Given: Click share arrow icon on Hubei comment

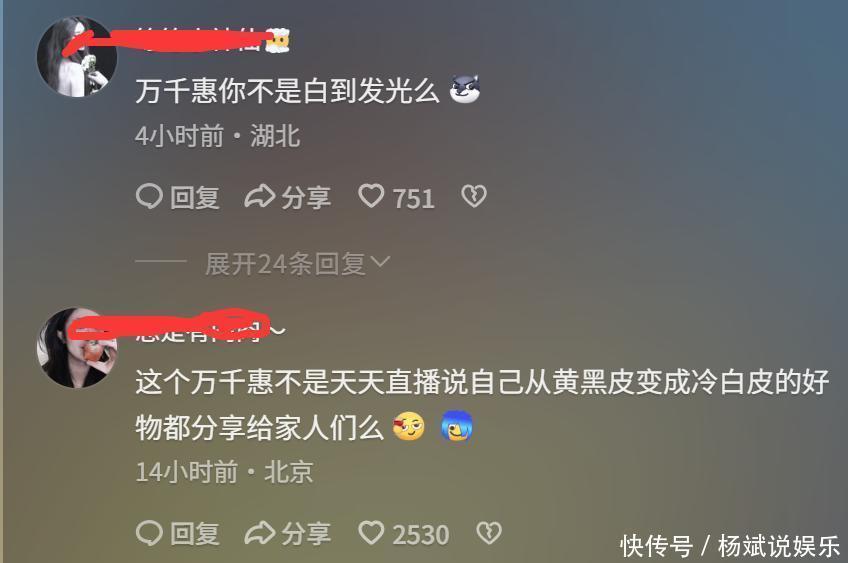Looking at the screenshot, I should tap(260, 196).
